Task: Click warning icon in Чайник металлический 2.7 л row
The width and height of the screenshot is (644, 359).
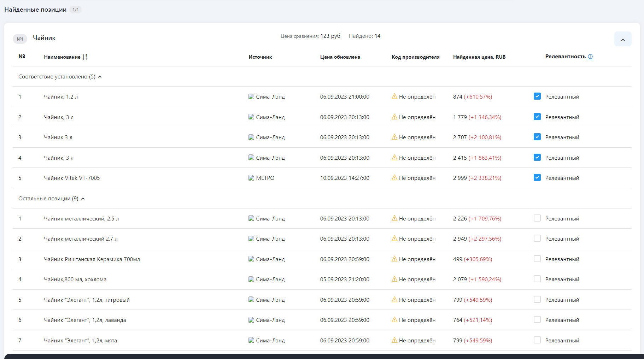Action: tap(394, 238)
